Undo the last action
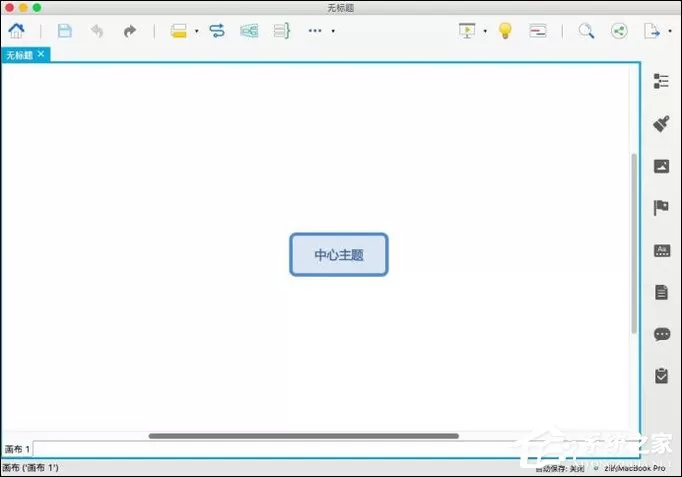682x477 pixels. coord(97,31)
